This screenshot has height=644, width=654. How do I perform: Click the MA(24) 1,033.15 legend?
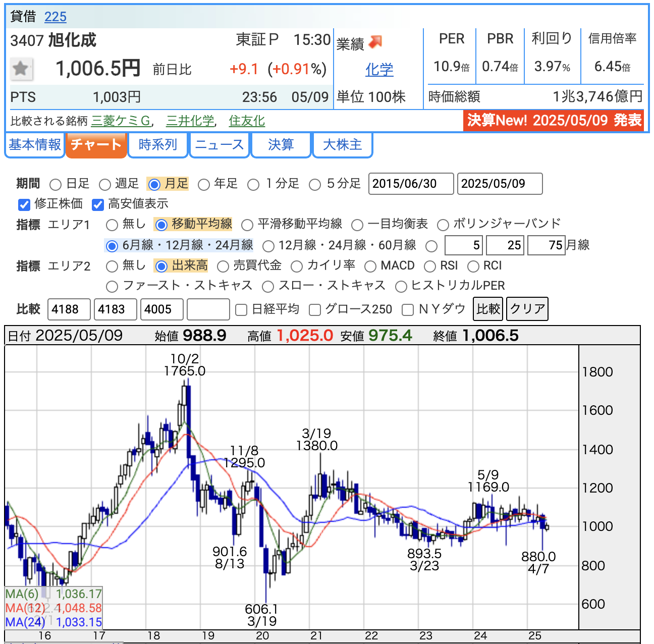click(x=53, y=622)
